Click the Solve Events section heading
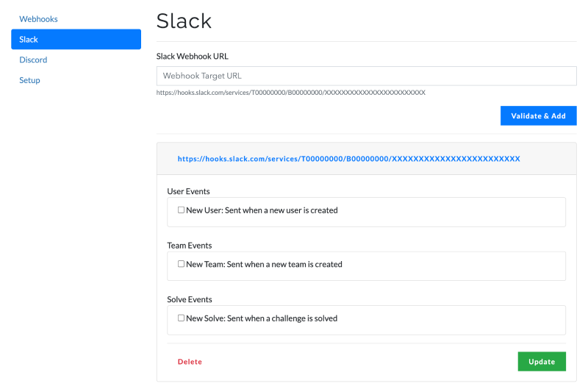This screenshot has height=389, width=588. pos(190,299)
